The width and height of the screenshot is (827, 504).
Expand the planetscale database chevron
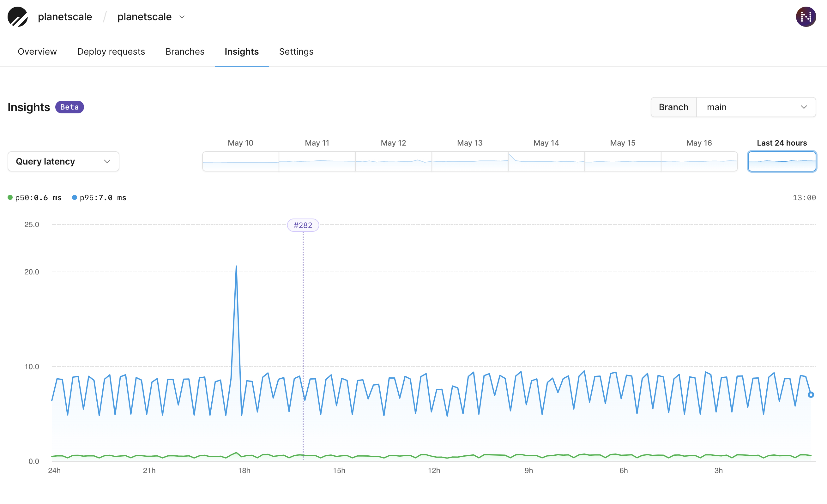[182, 17]
